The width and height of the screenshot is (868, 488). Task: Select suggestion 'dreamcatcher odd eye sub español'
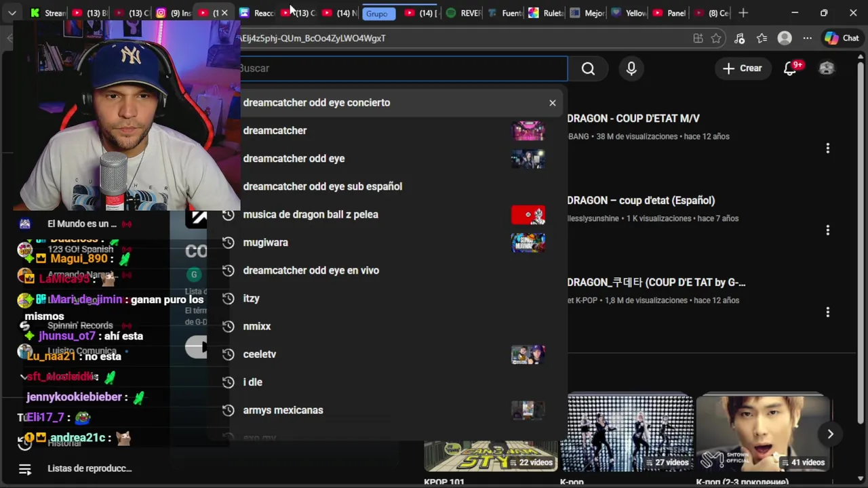[x=322, y=186]
